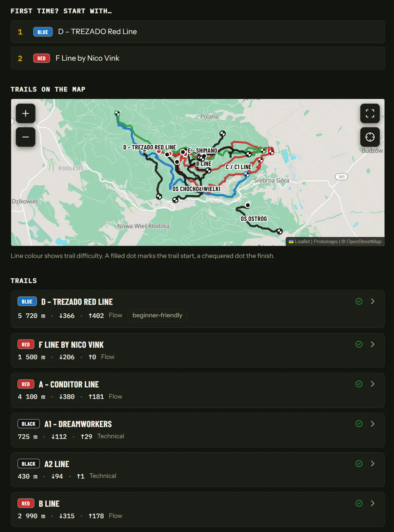Click the 1 500 m length value

tap(31, 357)
